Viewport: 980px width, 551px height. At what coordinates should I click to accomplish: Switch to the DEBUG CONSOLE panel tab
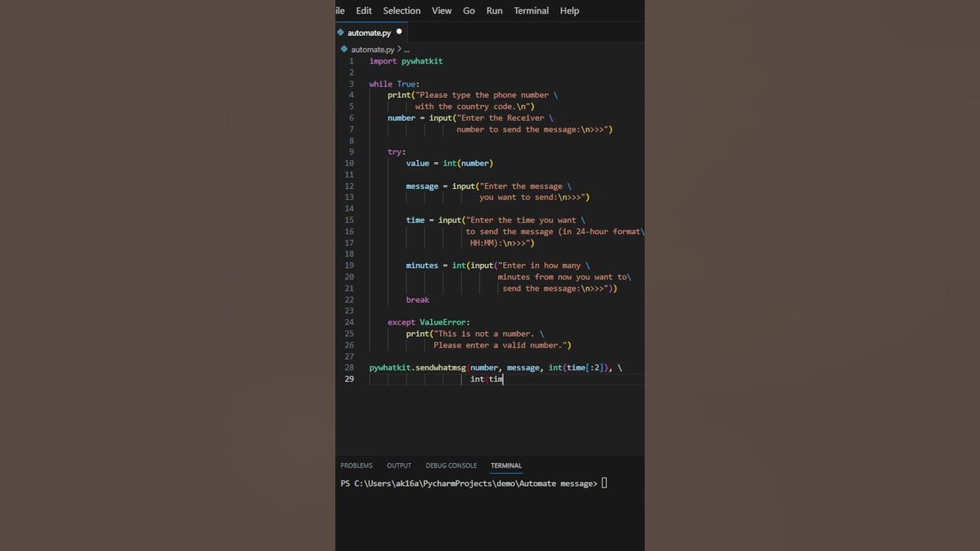pyautogui.click(x=451, y=465)
